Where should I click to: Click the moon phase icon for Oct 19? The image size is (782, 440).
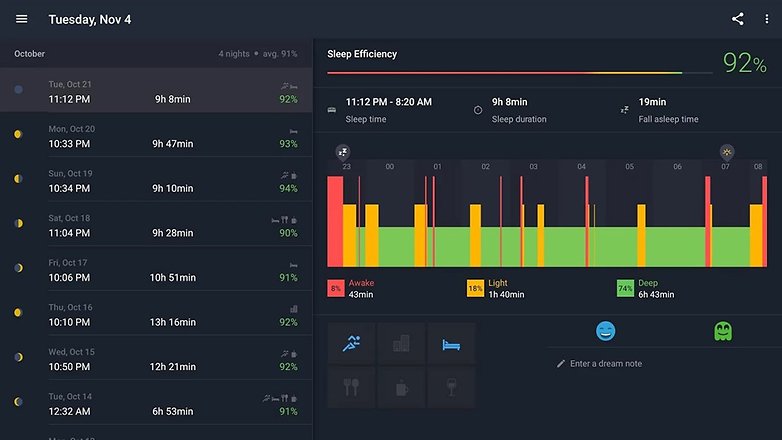pos(18,179)
